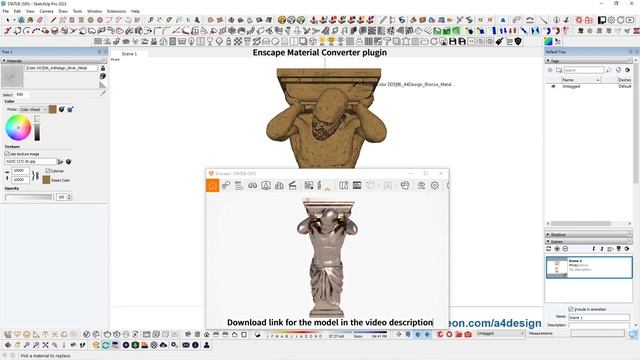Toggle Enscape VR headset icon

point(405,185)
